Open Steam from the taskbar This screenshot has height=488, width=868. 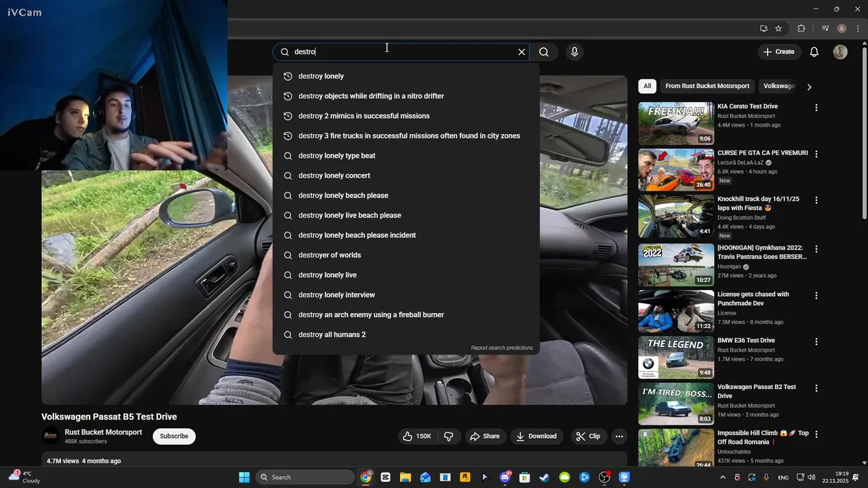(545, 477)
